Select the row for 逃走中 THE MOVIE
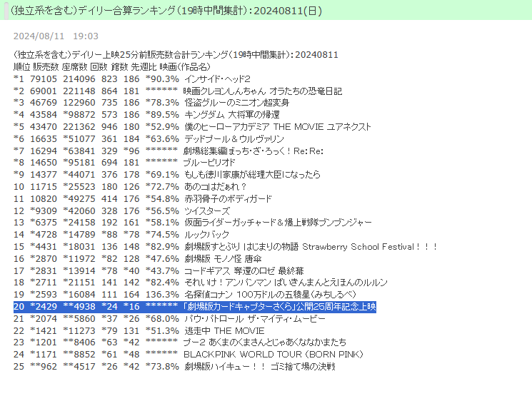This screenshot has width=532, height=416. point(139,331)
